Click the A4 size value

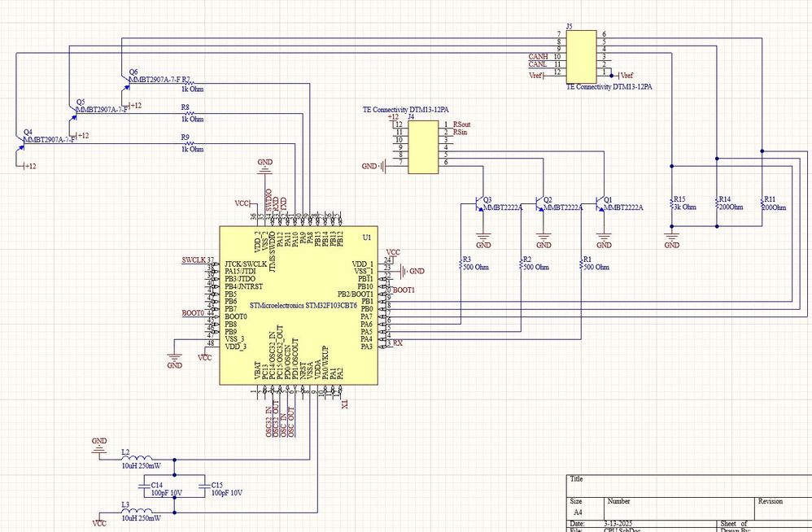click(x=578, y=512)
